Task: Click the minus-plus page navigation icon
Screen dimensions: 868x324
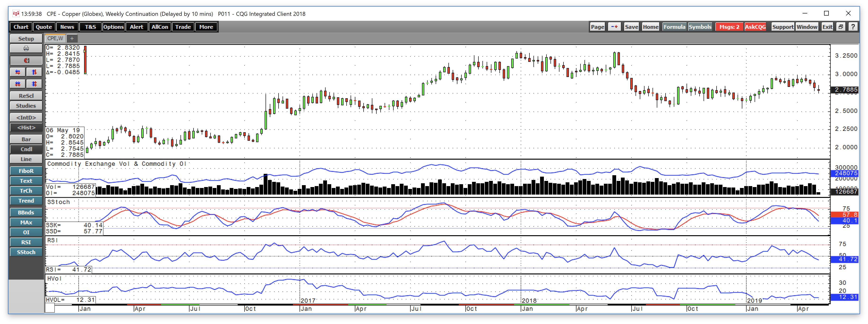Action: (614, 27)
